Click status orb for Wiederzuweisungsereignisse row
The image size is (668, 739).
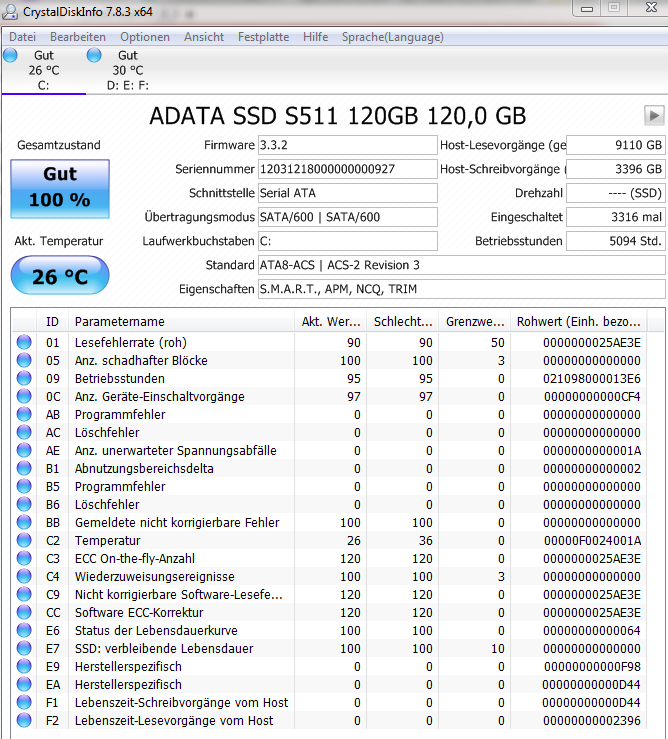click(24, 576)
